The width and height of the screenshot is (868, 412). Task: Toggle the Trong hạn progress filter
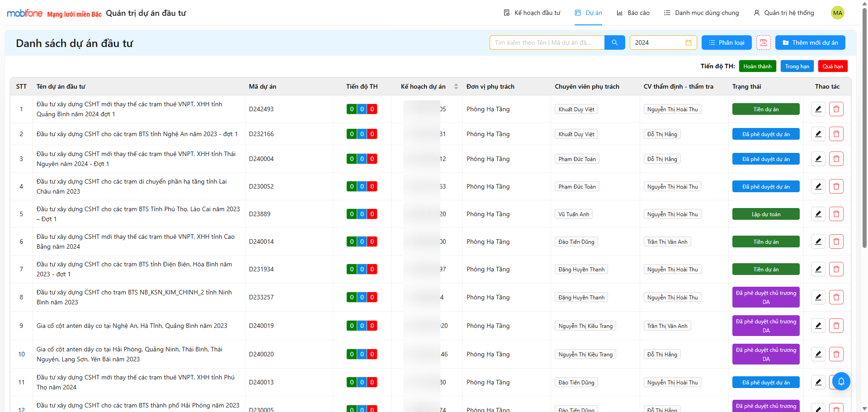click(x=797, y=66)
